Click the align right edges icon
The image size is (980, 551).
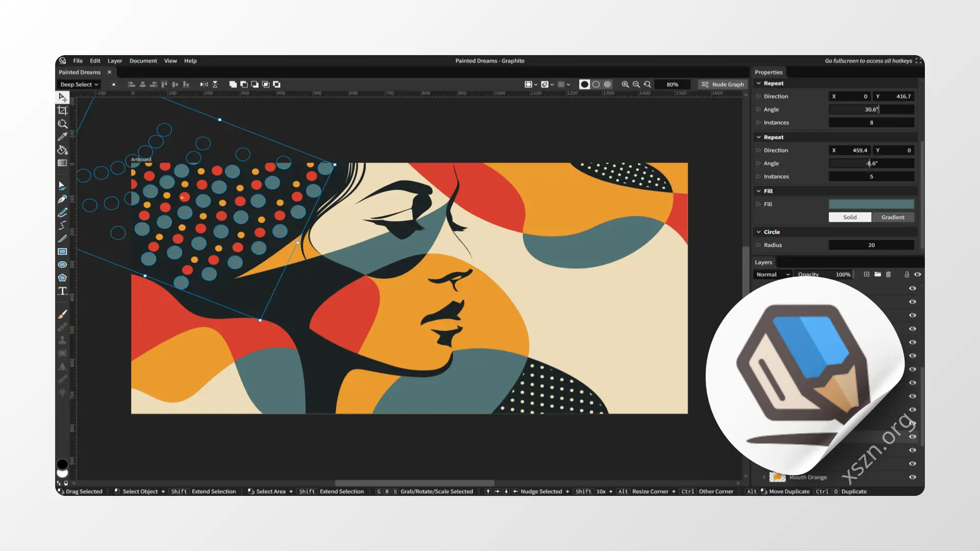153,84
